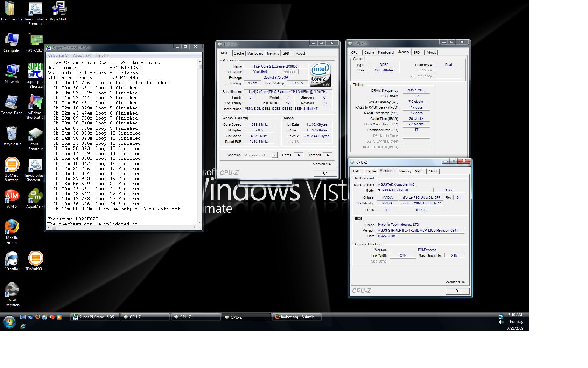Click the Link Width value x16
This screenshot has height=368, width=588.
[x=402, y=255]
